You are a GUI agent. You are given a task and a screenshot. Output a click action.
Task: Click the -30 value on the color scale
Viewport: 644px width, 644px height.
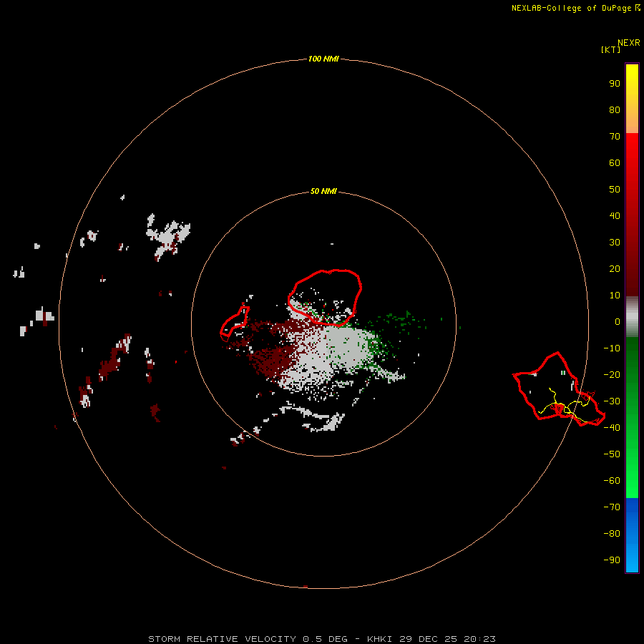(612, 401)
